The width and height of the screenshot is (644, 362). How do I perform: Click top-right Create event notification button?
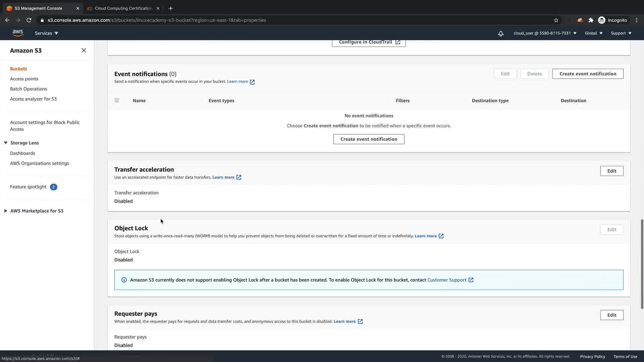pos(588,74)
